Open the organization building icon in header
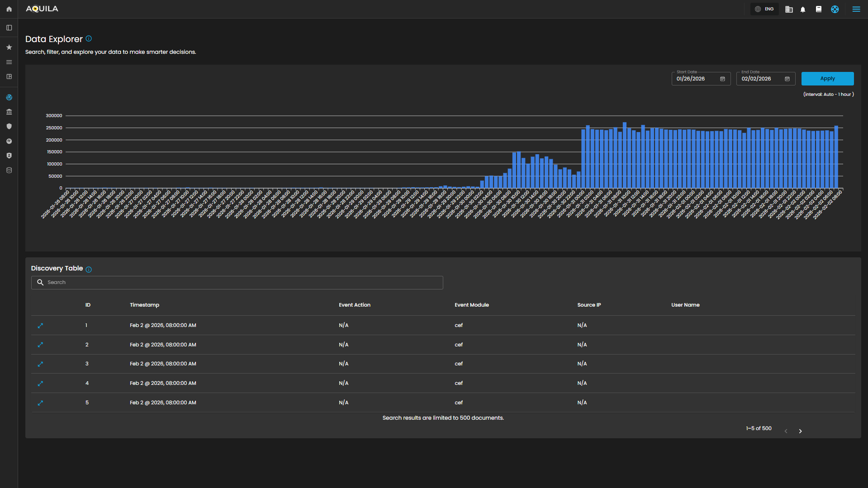The height and width of the screenshot is (488, 868). point(789,9)
